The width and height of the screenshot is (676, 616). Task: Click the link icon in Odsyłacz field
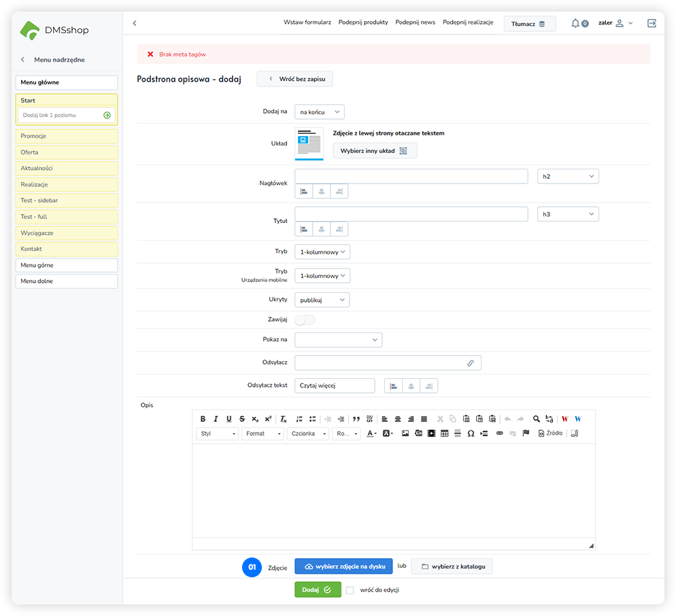pos(470,363)
